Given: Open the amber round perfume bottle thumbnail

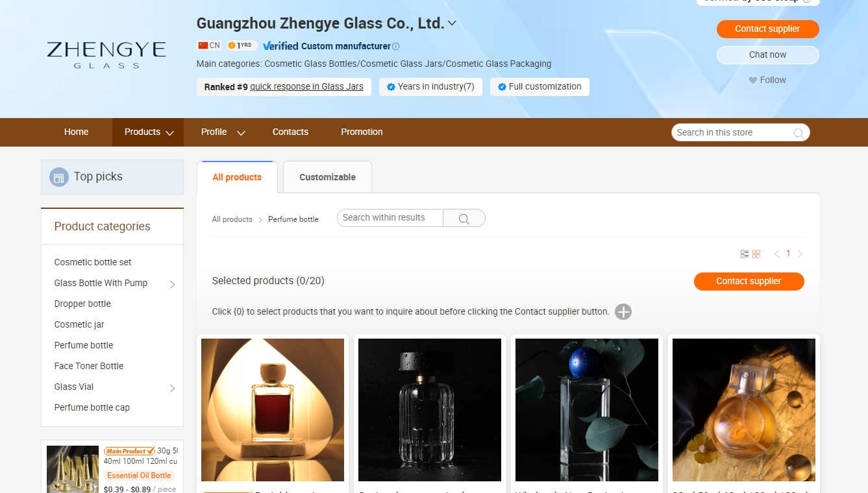Looking at the screenshot, I should pyautogui.click(x=744, y=410).
